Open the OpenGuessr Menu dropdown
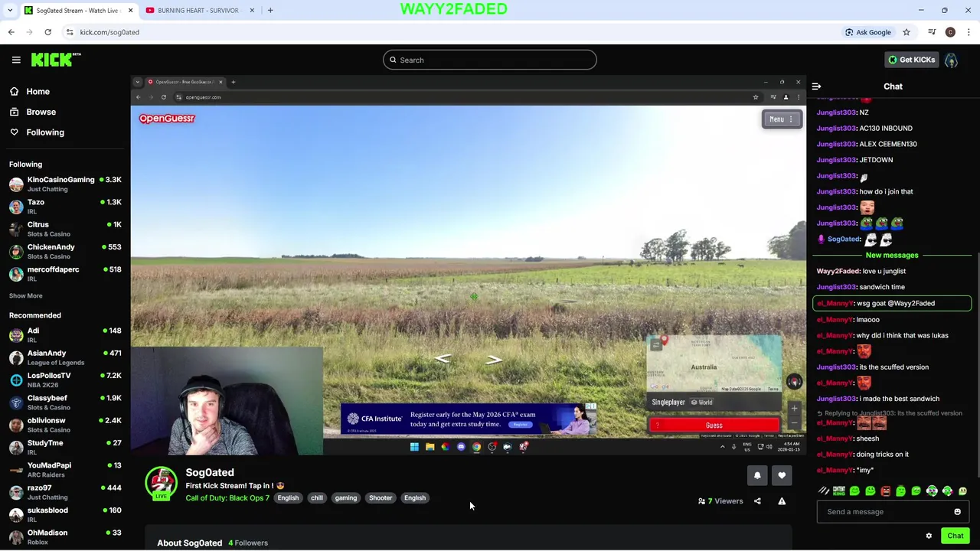The image size is (980, 551). point(781,119)
